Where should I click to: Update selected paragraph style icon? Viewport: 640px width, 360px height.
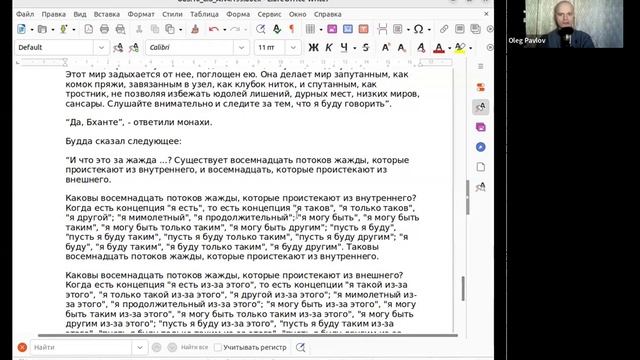pos(118,48)
